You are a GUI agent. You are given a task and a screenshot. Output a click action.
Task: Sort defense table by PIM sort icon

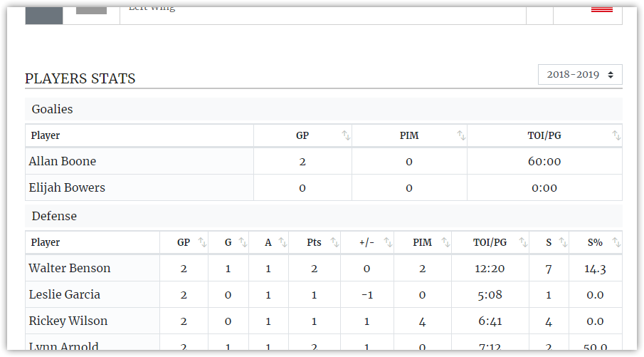[445, 242]
